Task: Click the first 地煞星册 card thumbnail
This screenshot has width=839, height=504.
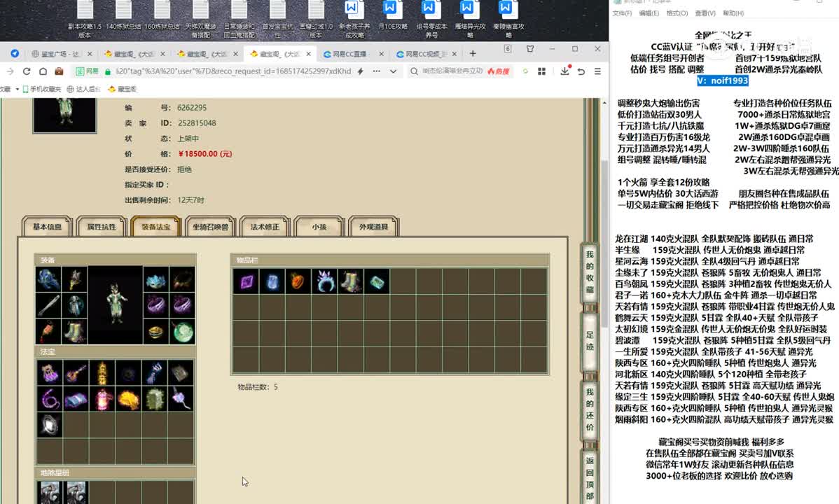Action: coord(50,492)
